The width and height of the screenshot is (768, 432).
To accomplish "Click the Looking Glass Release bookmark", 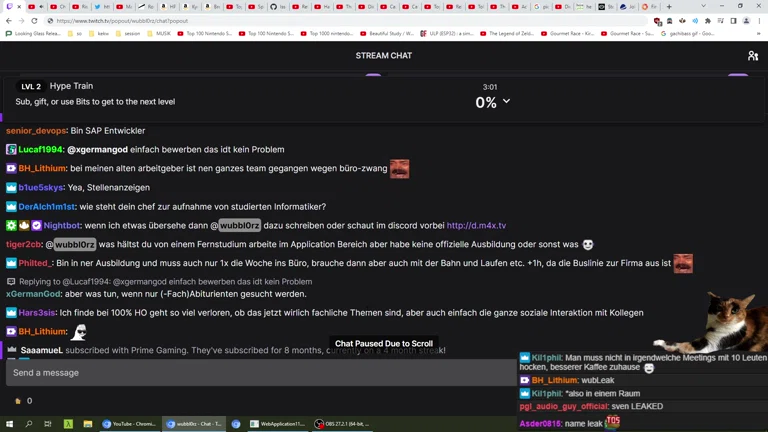I will click(33, 34).
